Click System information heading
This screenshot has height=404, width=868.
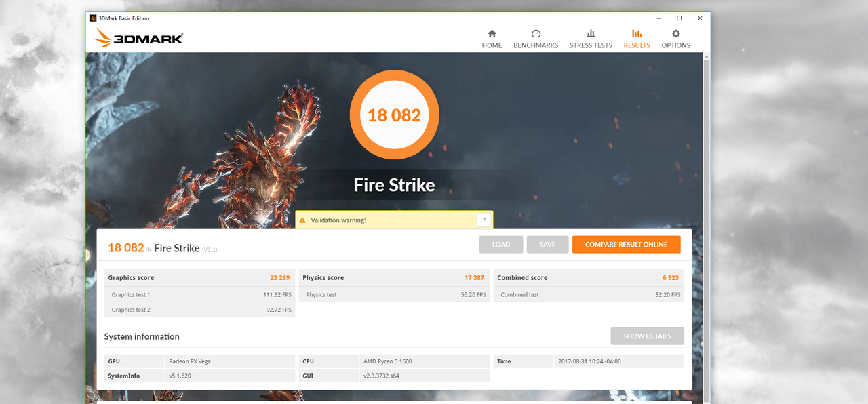(142, 336)
